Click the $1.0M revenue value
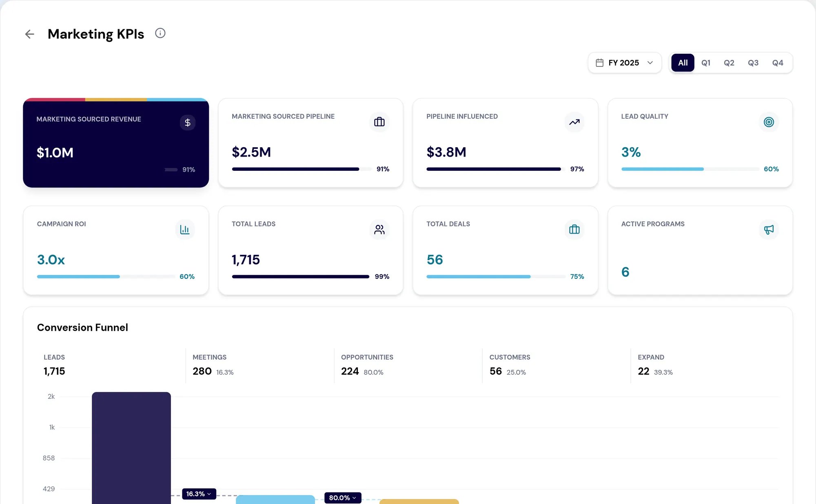This screenshot has width=816, height=504. [x=55, y=153]
